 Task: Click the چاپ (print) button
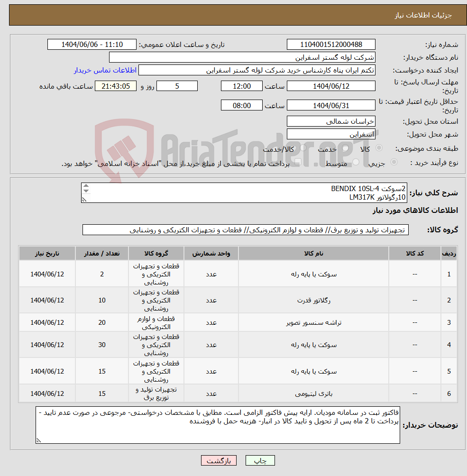click(x=260, y=460)
